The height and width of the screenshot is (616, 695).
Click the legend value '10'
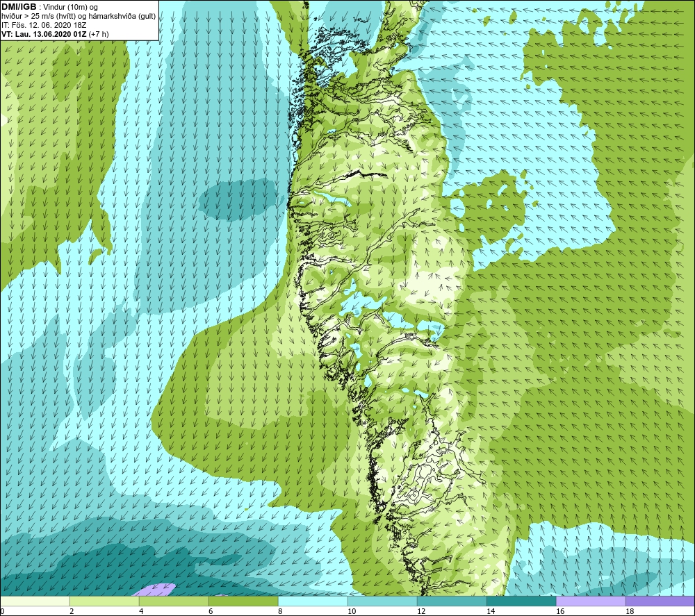[x=352, y=611]
